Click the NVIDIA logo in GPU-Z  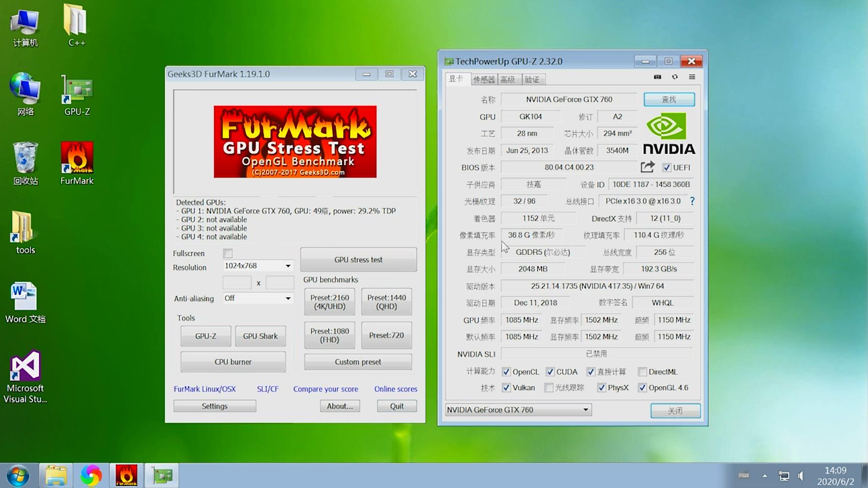point(668,133)
